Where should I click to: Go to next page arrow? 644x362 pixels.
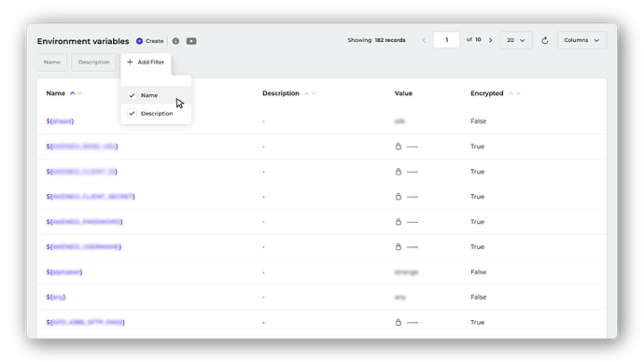(x=490, y=40)
